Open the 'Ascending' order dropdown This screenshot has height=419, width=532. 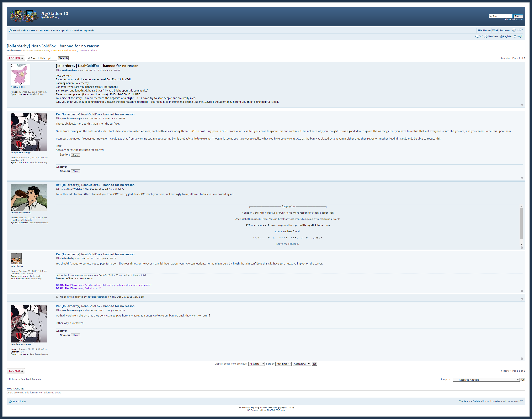pyautogui.click(x=302, y=364)
